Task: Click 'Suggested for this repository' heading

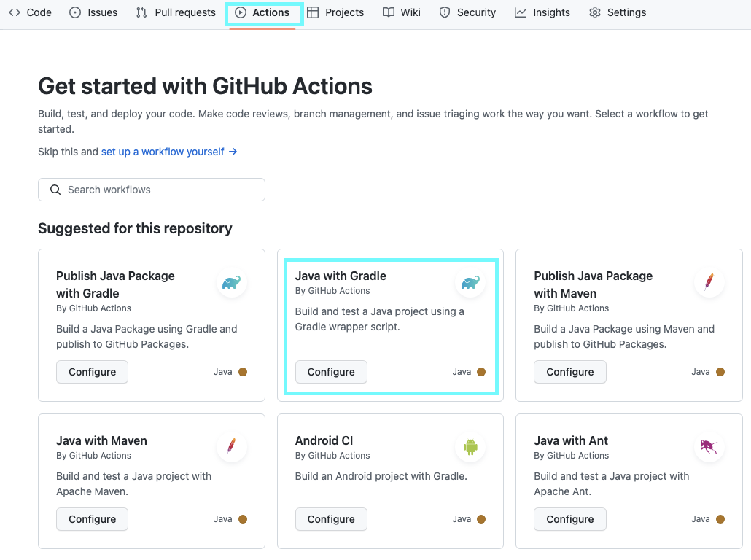Action: click(x=135, y=228)
